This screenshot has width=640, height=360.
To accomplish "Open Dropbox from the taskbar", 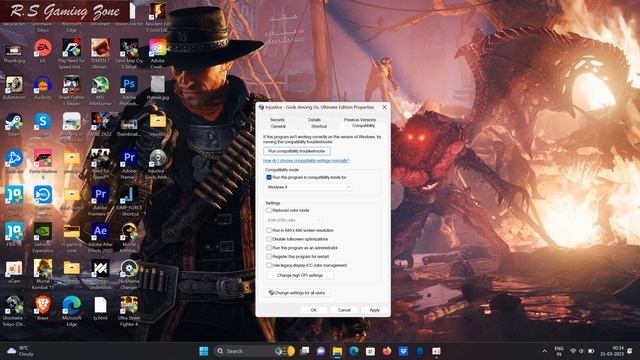I will 403,351.
